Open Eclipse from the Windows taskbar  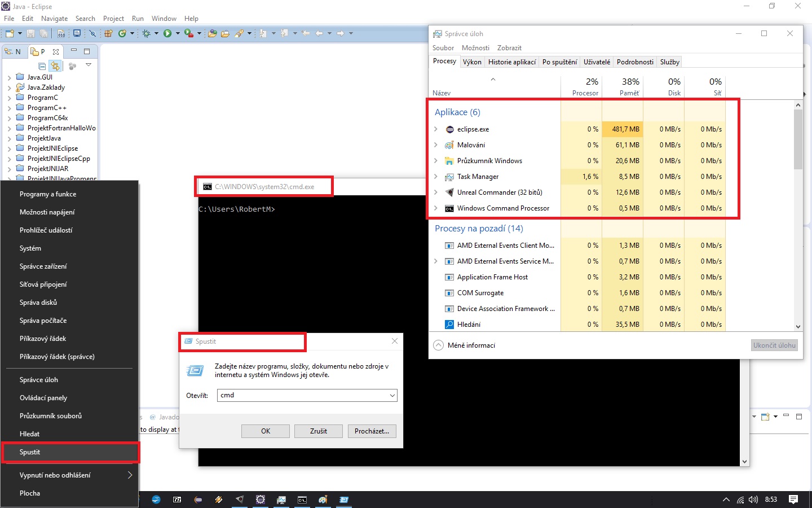tap(198, 500)
